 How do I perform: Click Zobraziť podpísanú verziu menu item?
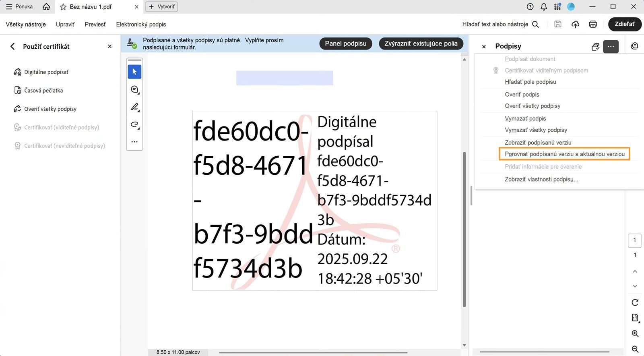(538, 143)
